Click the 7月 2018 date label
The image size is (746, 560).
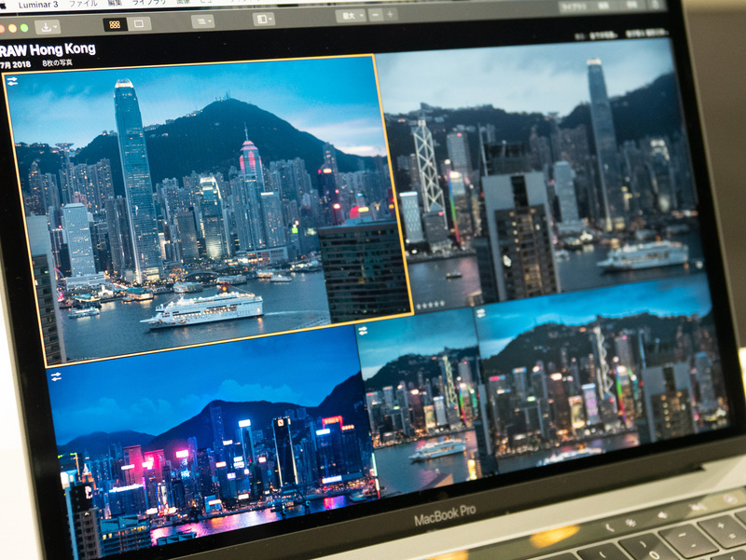tap(15, 64)
